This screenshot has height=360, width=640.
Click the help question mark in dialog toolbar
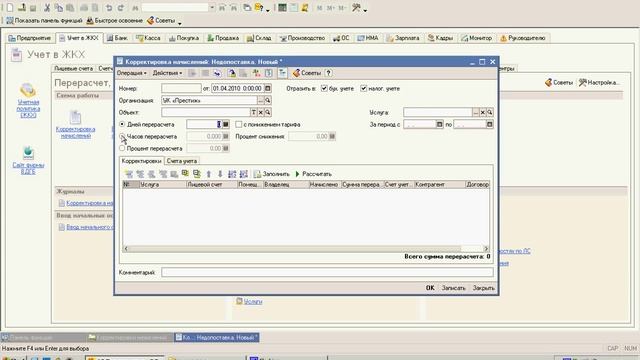[x=329, y=73]
